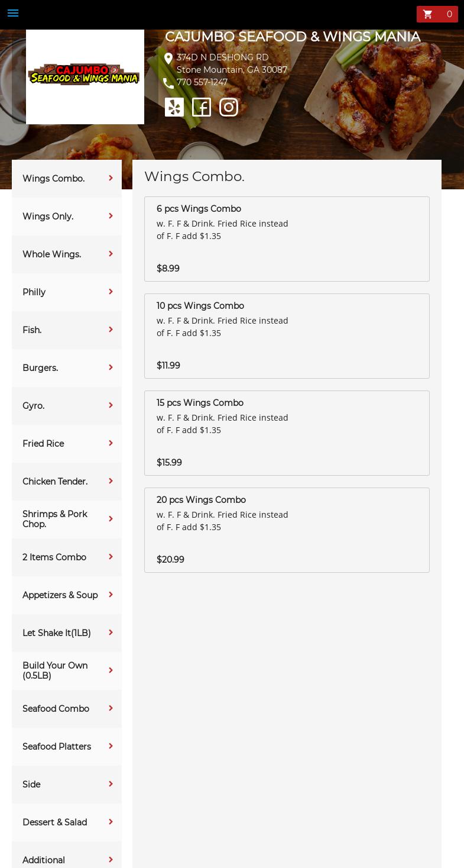Screen dimensions: 464x868
Task: Call phone number 770 557-1247
Action: click(x=202, y=82)
